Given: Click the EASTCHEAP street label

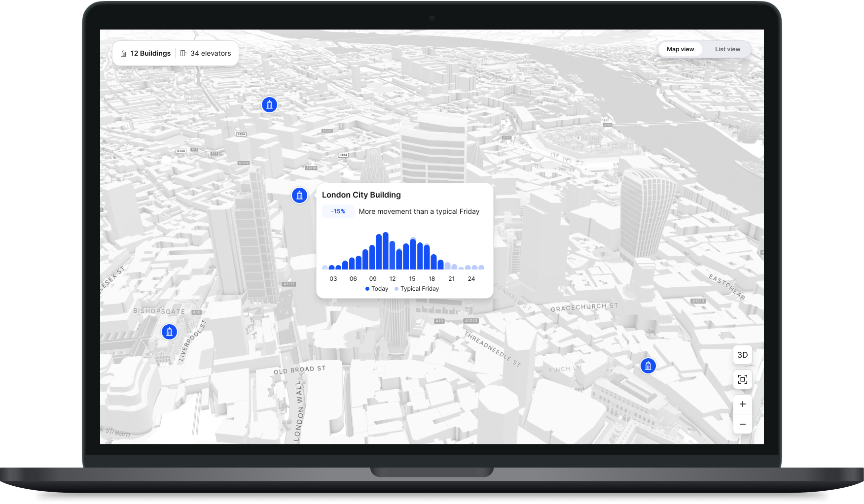Looking at the screenshot, I should click(x=727, y=287).
